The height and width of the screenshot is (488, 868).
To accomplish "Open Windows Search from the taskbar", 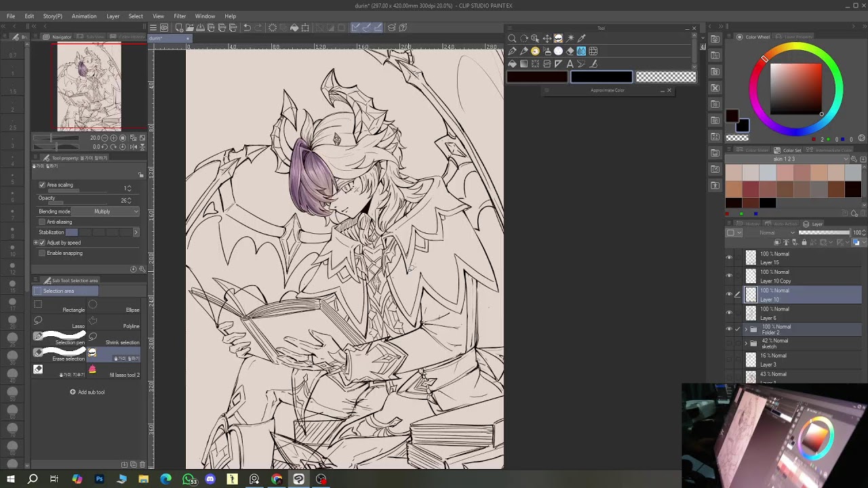I will pos(33,479).
